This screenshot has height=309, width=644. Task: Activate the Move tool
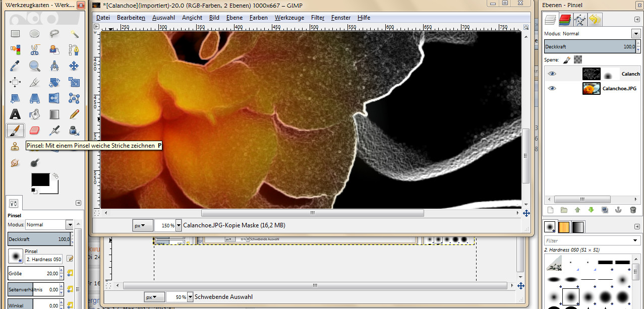[x=74, y=66]
